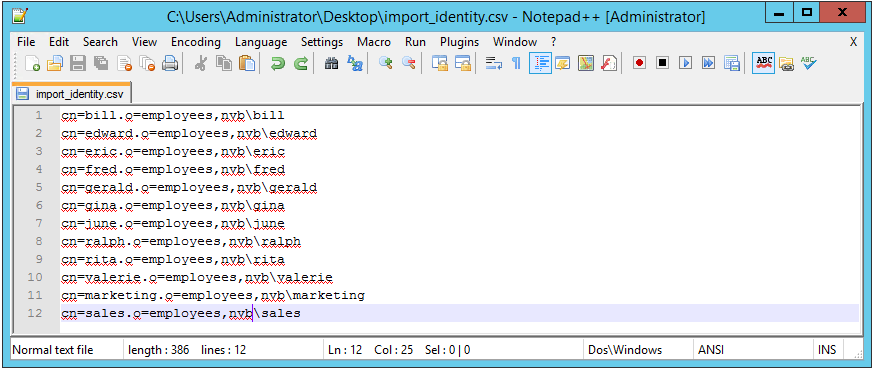Open the Settings menu
The width and height of the screenshot is (875, 371).
coord(322,42)
